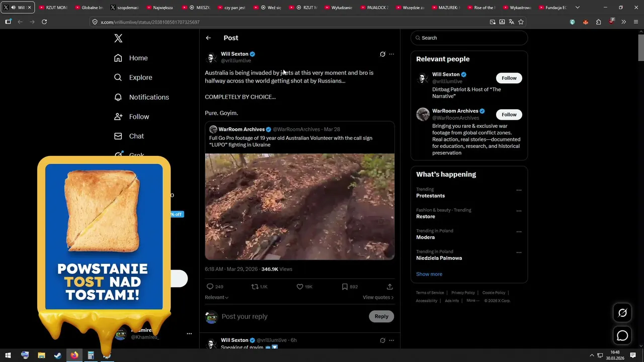Viewport: 644px width, 362px height.
Task: Open Notifications in the sidebar
Action: 141,97
